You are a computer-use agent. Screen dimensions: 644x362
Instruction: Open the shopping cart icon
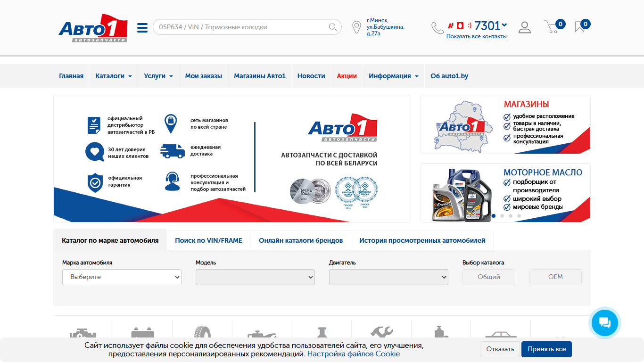tap(551, 27)
